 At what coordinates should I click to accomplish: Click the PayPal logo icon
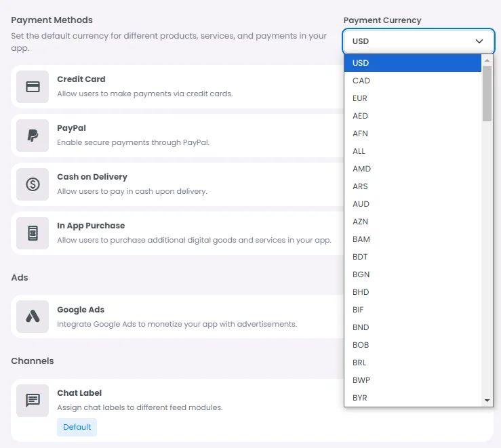point(33,136)
